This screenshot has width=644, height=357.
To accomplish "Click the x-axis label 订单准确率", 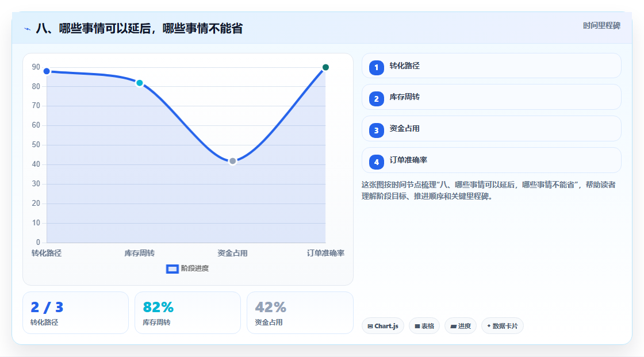I will 325,253.
